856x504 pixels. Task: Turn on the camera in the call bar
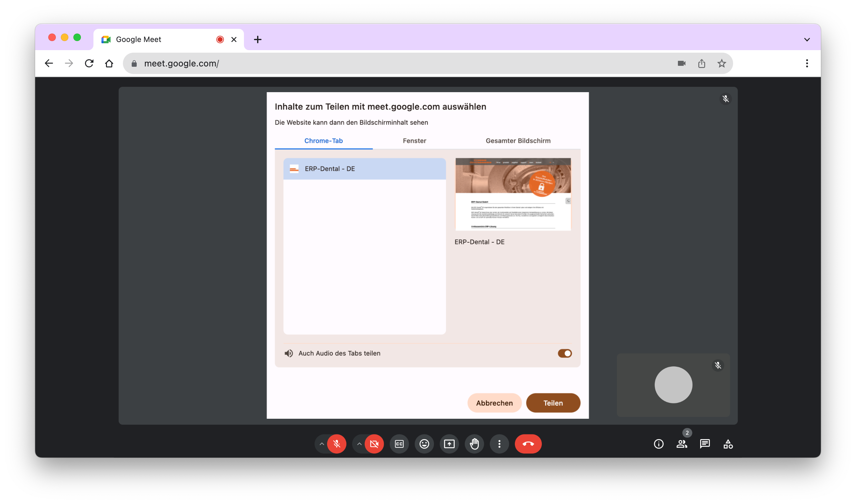(374, 444)
